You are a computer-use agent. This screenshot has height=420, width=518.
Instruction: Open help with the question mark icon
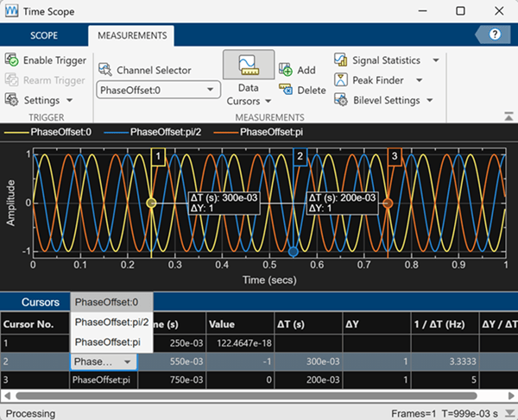[x=495, y=34]
